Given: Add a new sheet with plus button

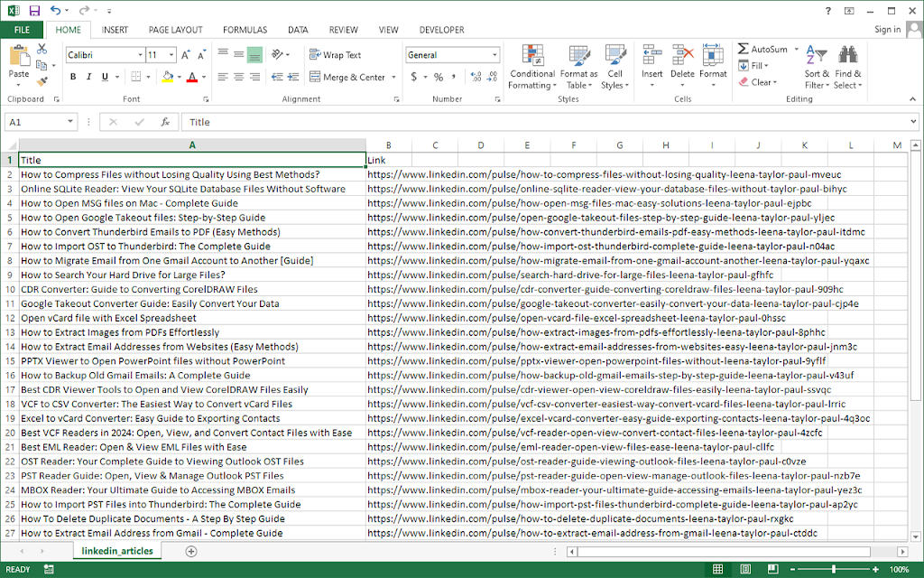Looking at the screenshot, I should (x=191, y=551).
